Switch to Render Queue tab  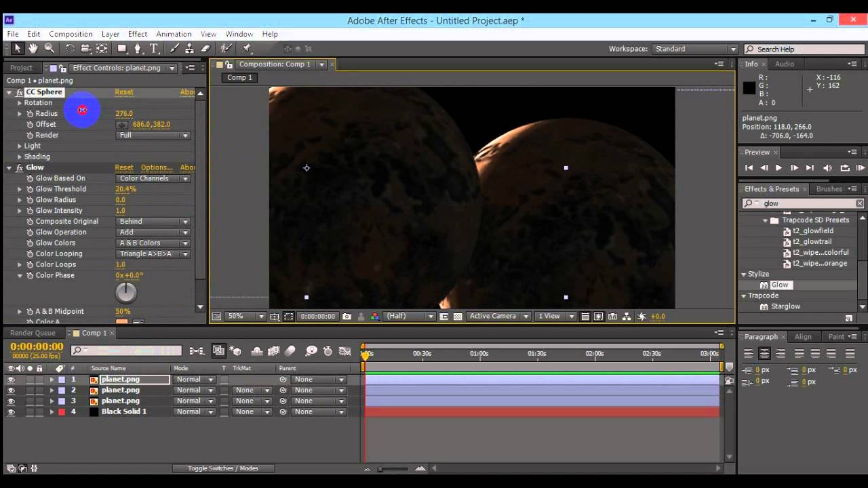(33, 333)
